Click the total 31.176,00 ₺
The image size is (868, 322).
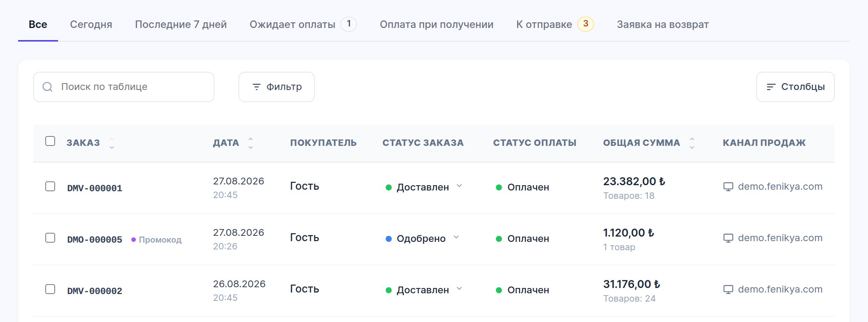pyautogui.click(x=632, y=284)
